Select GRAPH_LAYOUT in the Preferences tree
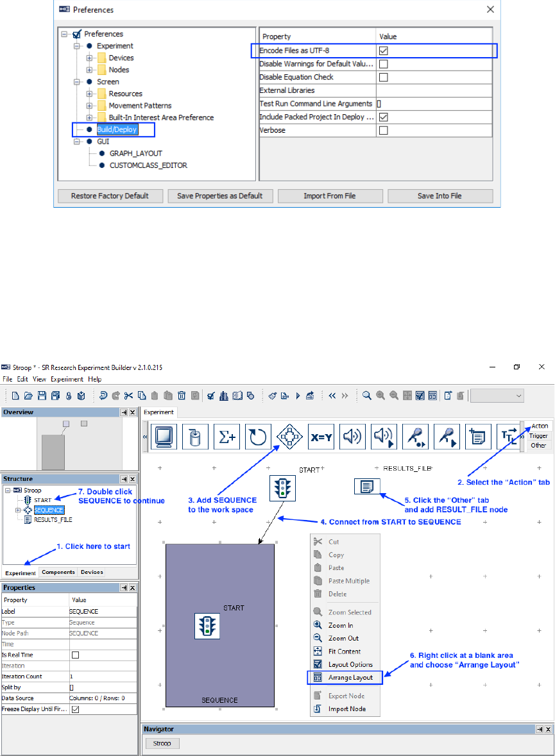Screen dimensions: 555x756 [136, 153]
